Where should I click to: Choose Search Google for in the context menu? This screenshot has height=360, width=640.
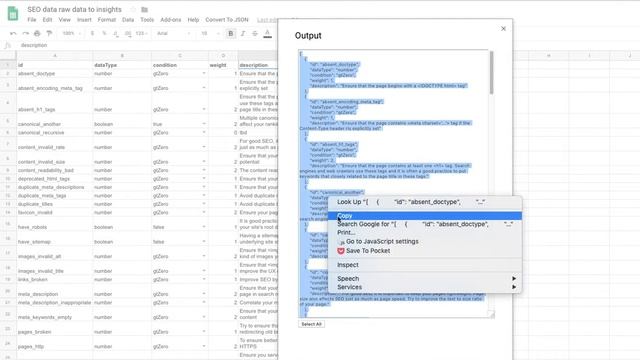425,224
